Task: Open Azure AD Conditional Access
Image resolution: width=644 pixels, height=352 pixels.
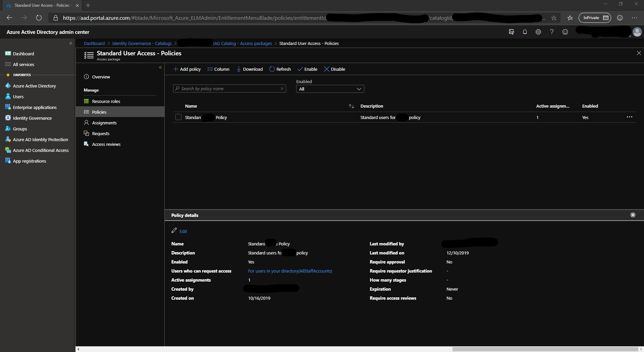Action: [x=41, y=150]
